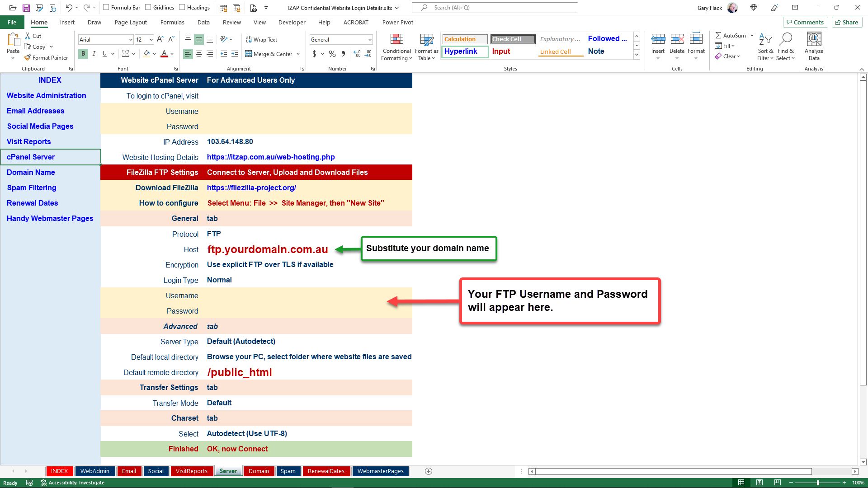Click Percent Style in Number group

(x=332, y=54)
